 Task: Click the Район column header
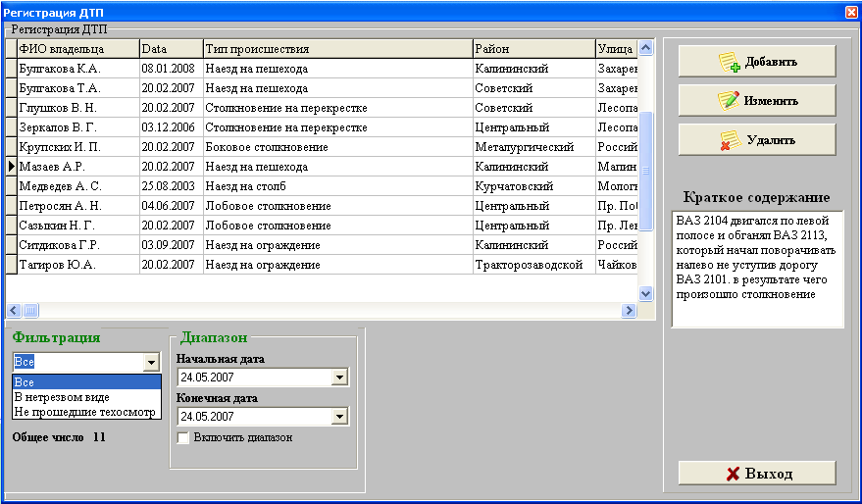[x=534, y=49]
